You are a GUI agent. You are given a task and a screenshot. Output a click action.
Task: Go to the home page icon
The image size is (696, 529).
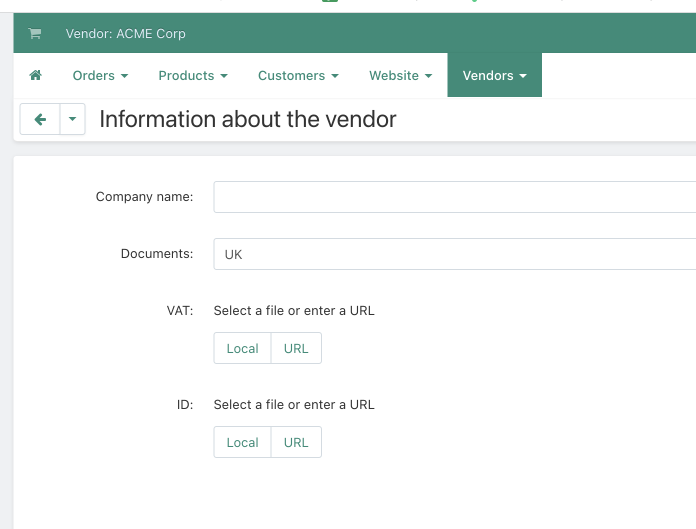pos(36,76)
